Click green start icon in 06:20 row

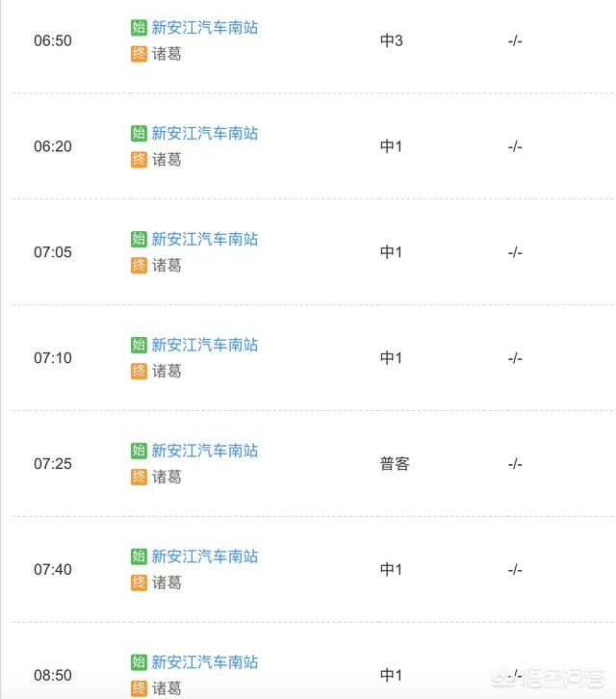pos(139,133)
